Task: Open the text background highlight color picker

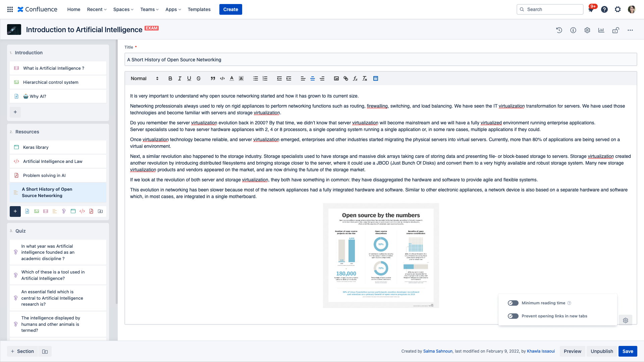Action: point(241,78)
